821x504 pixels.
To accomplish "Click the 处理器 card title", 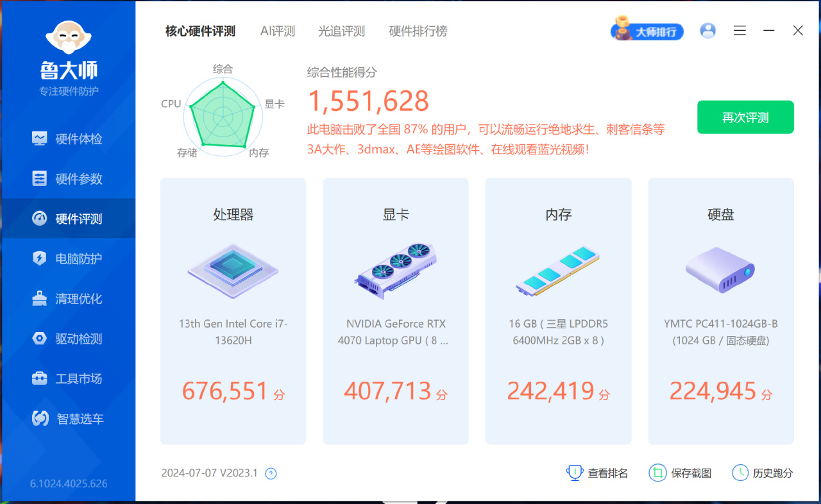I will pyautogui.click(x=233, y=215).
